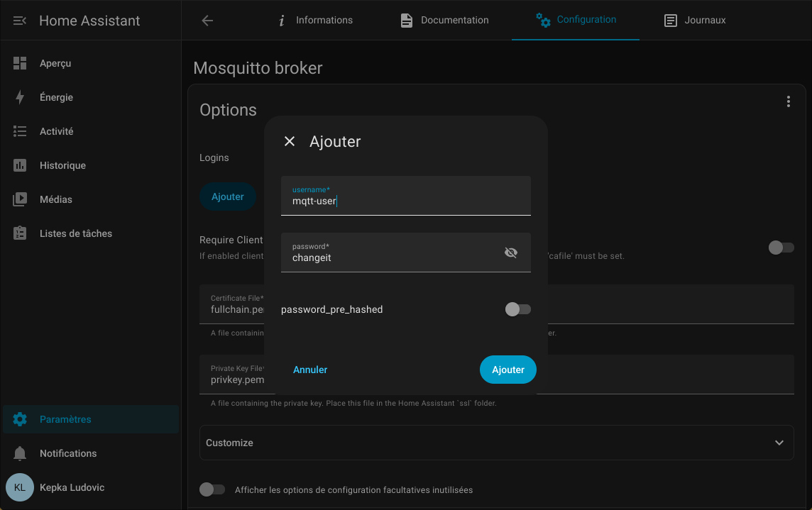Open the Documentation tab

point(444,21)
